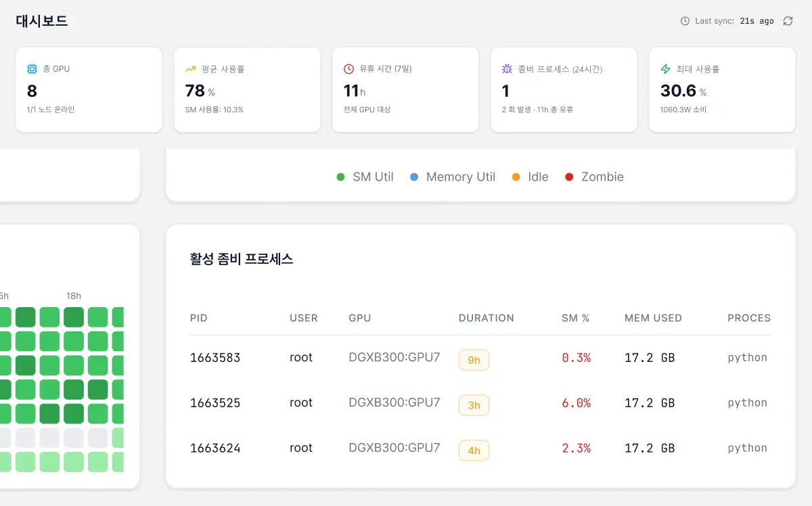Click the lightning bolt icon beside 최대 사용률
The image size is (812, 506).
click(665, 69)
